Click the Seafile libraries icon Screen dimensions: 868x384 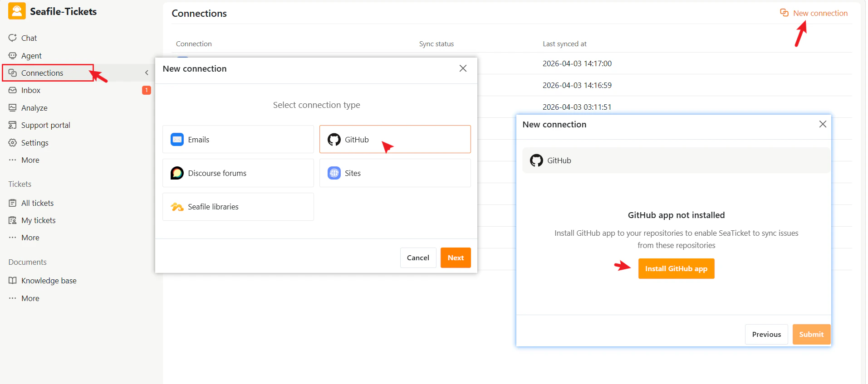(177, 207)
